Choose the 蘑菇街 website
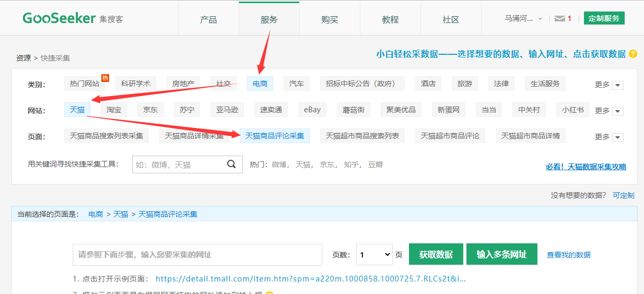This screenshot has width=644, height=294. click(x=354, y=110)
